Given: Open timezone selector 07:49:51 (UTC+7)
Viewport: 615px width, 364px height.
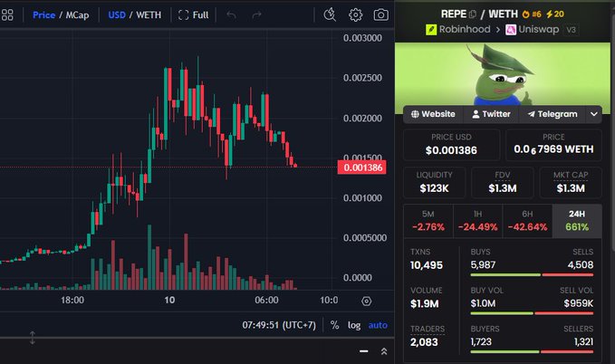Looking at the screenshot, I should 279,325.
